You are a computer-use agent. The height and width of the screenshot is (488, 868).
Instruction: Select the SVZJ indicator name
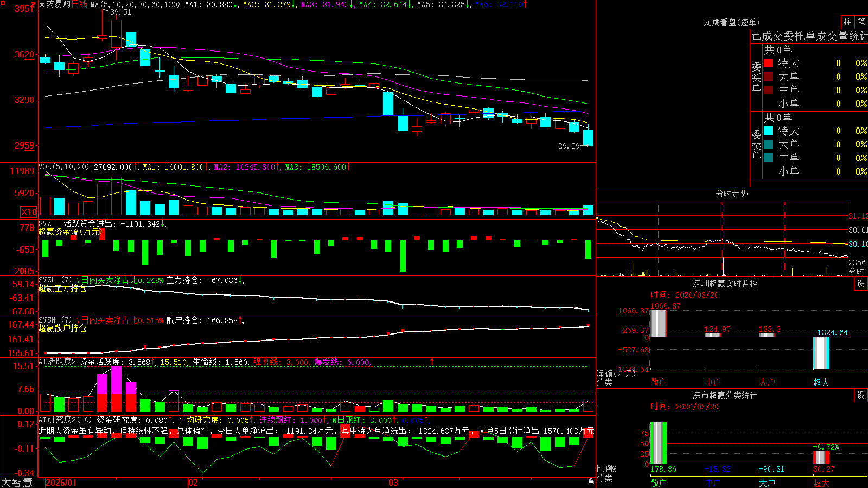(x=47, y=223)
